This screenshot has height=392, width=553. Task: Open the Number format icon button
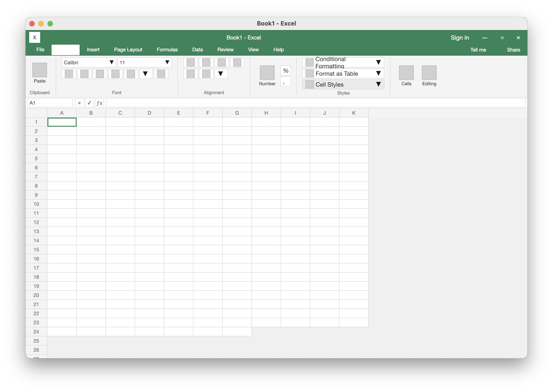point(267,73)
